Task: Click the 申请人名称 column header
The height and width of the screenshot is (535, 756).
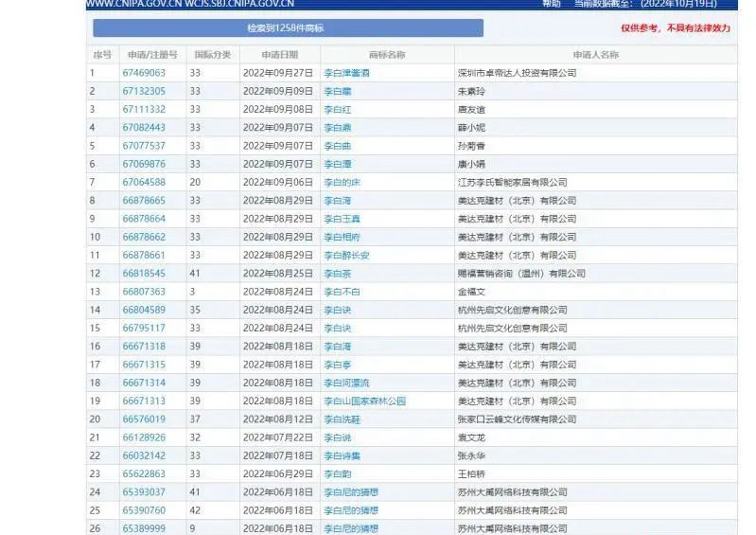Action: point(595,55)
